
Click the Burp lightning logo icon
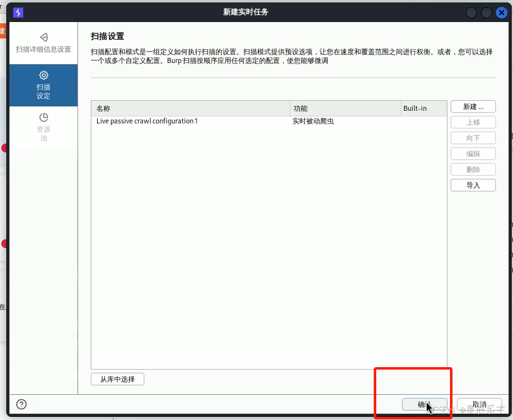(x=18, y=13)
